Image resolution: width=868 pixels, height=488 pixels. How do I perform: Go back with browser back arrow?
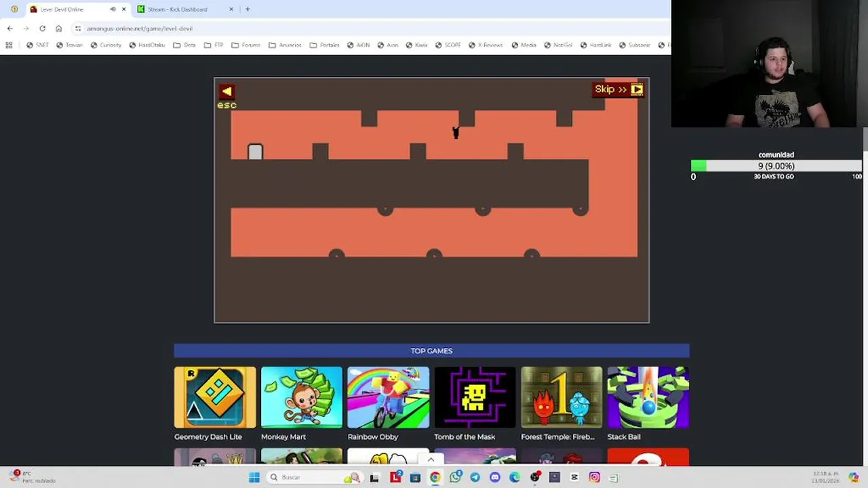coord(9,28)
